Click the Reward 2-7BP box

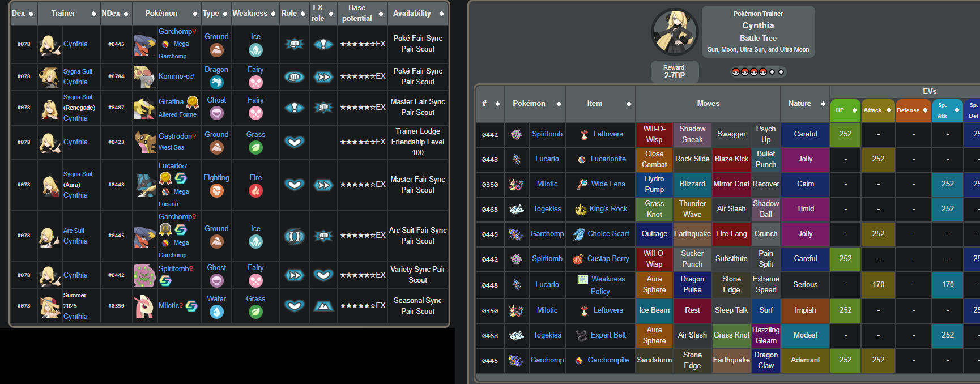674,72
